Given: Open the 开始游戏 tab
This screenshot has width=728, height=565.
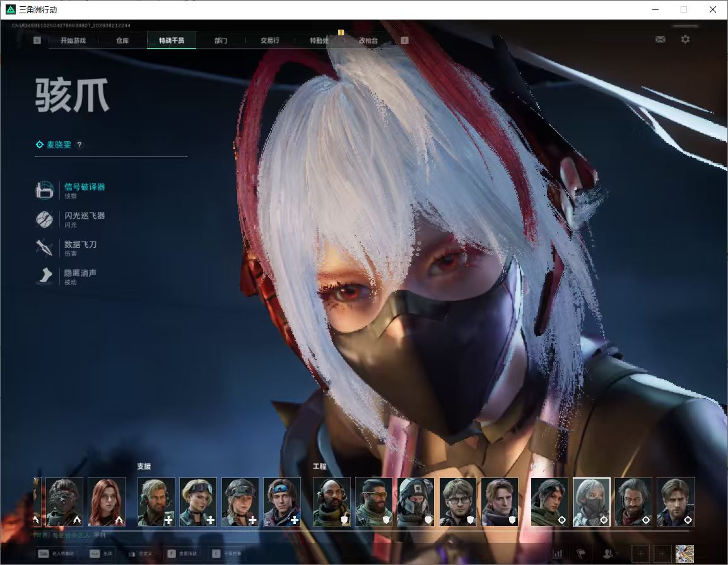Looking at the screenshot, I should click(73, 40).
